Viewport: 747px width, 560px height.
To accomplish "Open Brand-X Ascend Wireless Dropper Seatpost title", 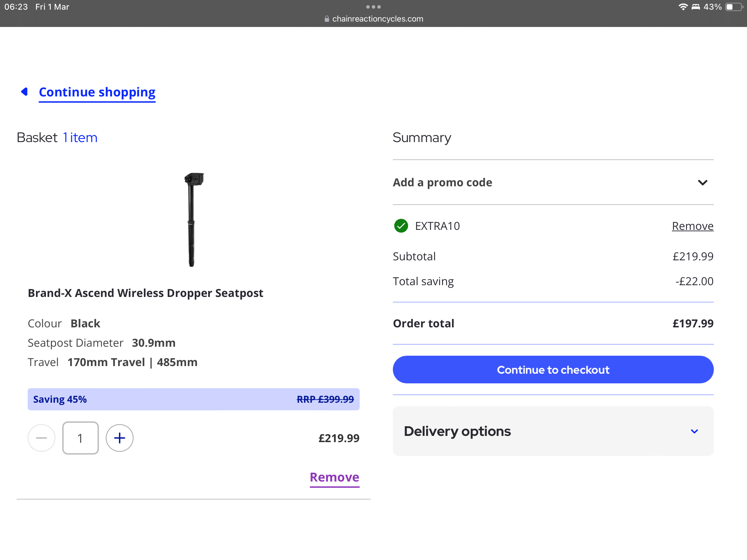I will click(x=146, y=293).
